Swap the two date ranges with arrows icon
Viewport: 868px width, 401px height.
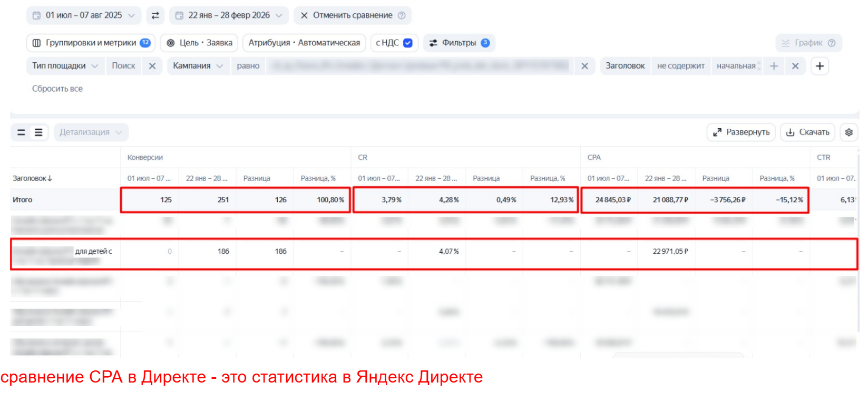(x=155, y=15)
